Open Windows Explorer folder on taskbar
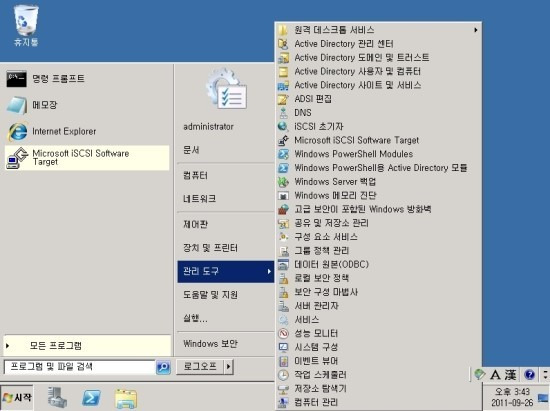550x411 pixels. click(x=126, y=398)
